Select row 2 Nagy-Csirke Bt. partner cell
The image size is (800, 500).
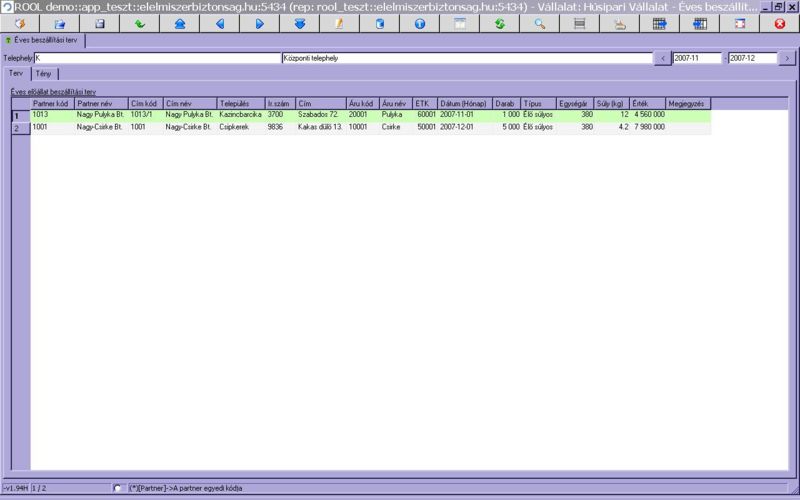100,128
